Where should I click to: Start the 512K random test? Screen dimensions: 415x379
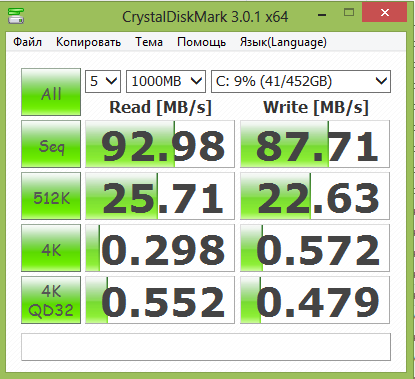pyautogui.click(x=51, y=196)
